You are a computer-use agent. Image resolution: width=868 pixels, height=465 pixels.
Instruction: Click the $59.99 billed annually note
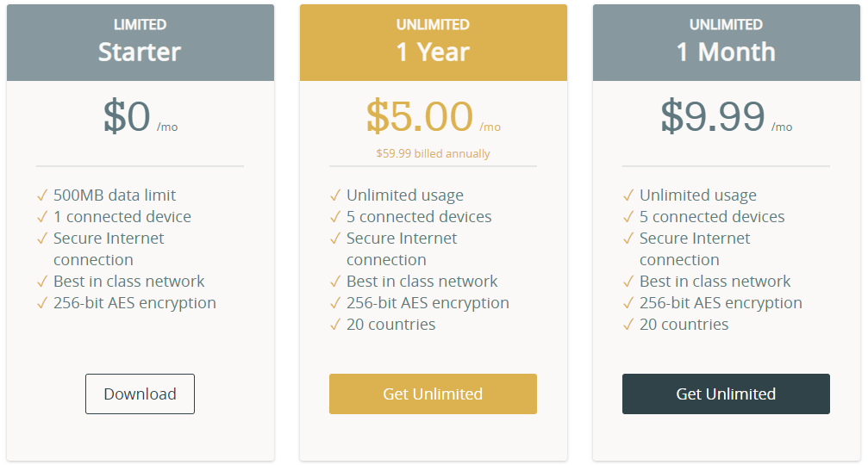click(433, 153)
